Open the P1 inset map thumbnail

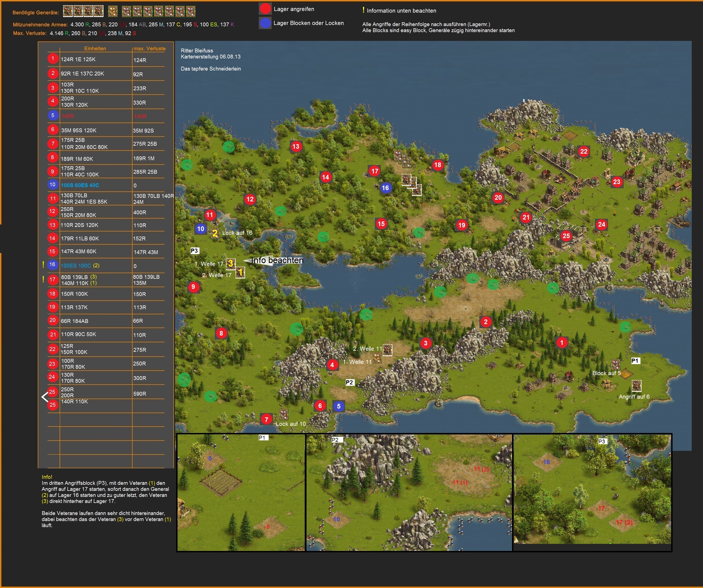coord(241,492)
